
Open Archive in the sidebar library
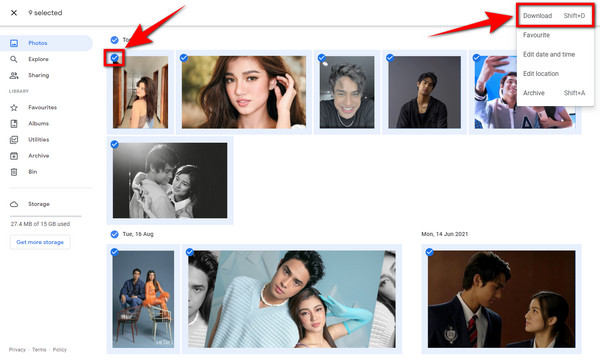[39, 156]
